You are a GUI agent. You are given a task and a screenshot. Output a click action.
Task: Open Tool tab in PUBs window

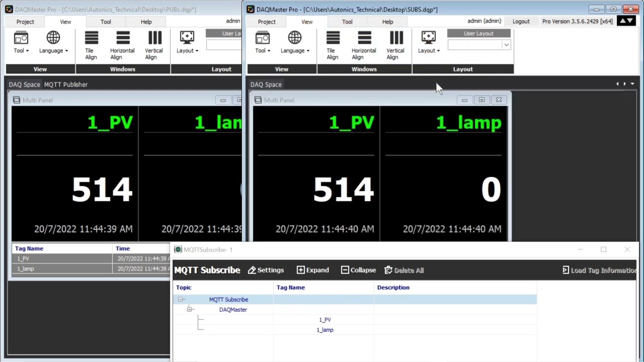[x=106, y=22]
